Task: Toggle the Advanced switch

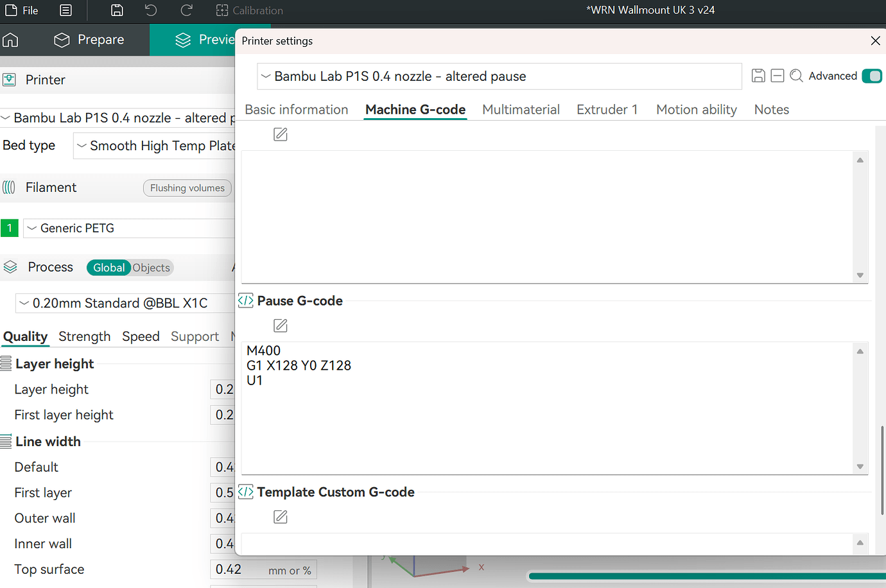Action: coord(872,76)
